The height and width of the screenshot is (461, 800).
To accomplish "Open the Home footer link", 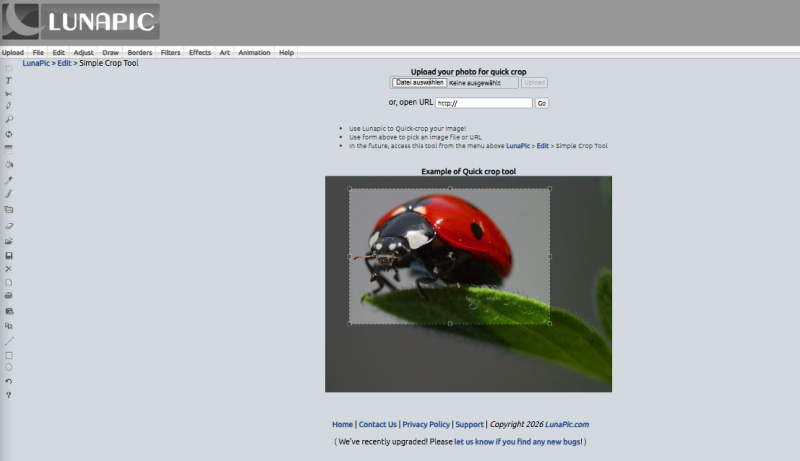I will tap(342, 424).
